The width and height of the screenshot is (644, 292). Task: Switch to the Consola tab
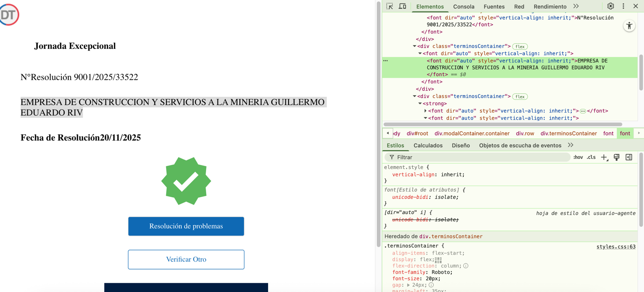[463, 7]
